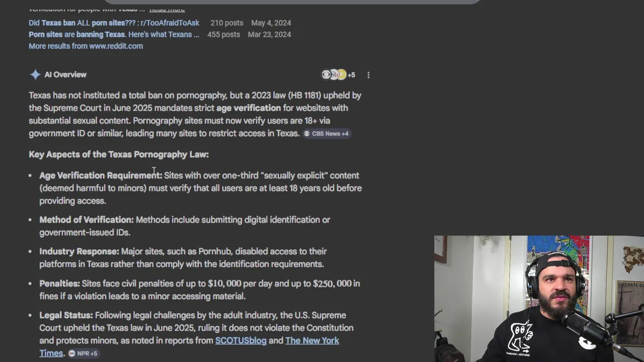
Task: Click the webcam overlay of the streamer
Action: tap(539, 299)
